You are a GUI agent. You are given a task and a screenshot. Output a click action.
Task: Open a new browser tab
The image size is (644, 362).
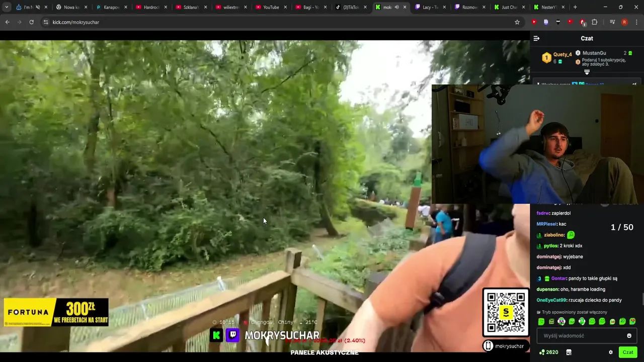[575, 7]
